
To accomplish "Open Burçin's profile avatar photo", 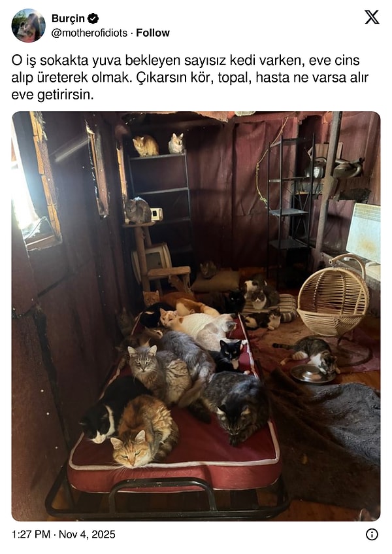I will point(28,26).
